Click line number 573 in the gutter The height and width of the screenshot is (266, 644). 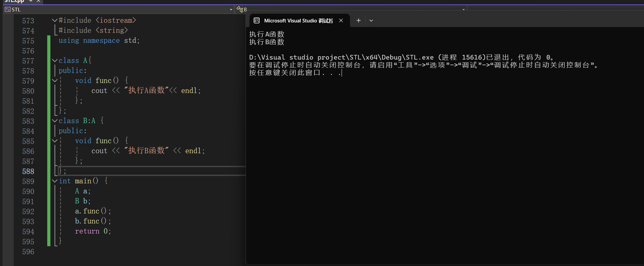[28, 21]
